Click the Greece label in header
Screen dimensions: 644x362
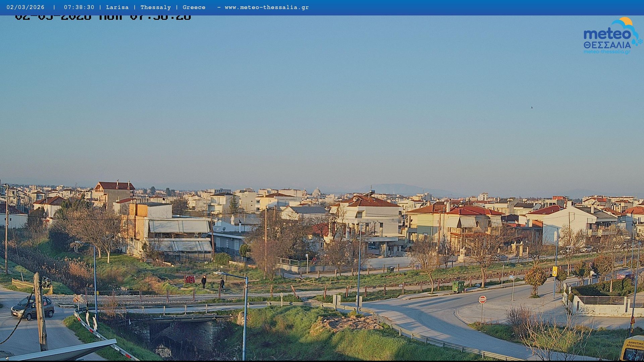194,7
